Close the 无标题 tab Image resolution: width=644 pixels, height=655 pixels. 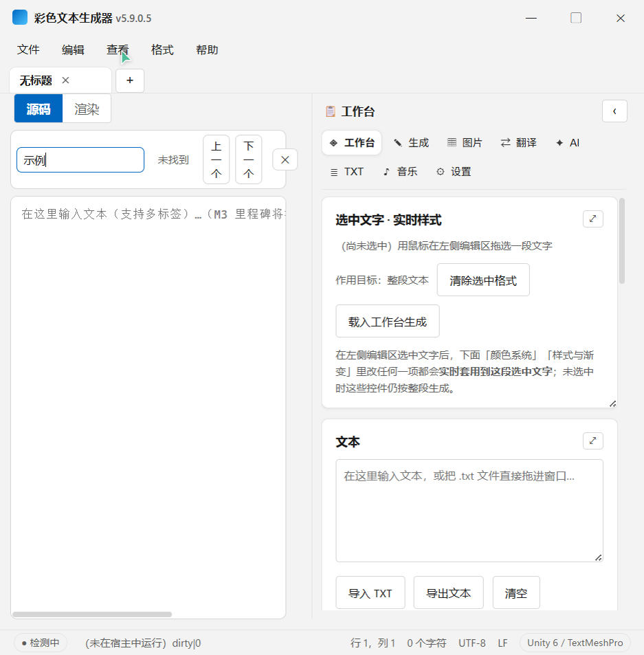(65, 80)
